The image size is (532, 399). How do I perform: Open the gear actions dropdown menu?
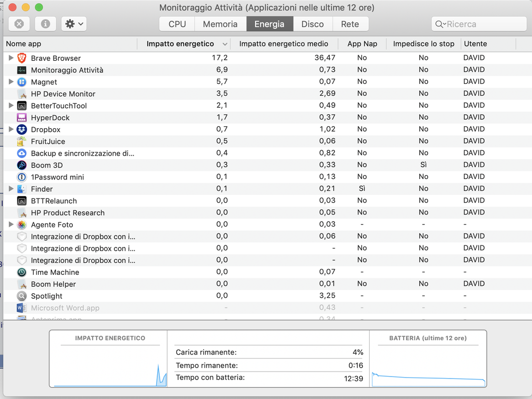[x=74, y=24]
